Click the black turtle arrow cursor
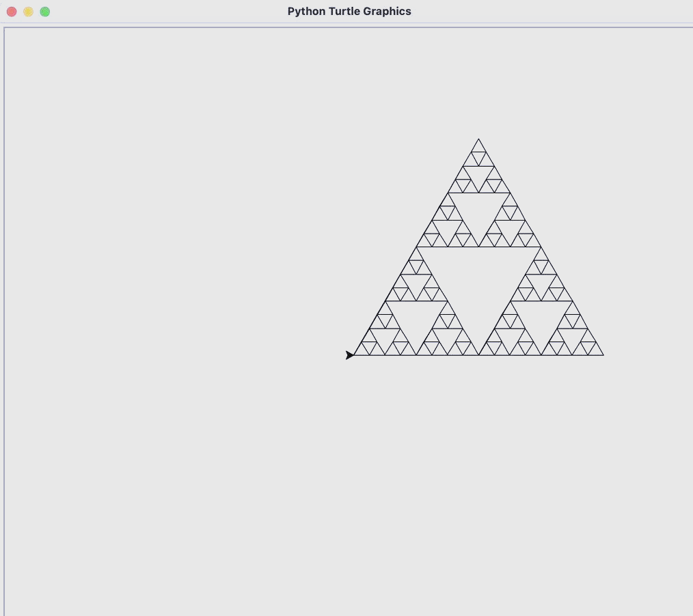This screenshot has width=693, height=616. [350, 355]
